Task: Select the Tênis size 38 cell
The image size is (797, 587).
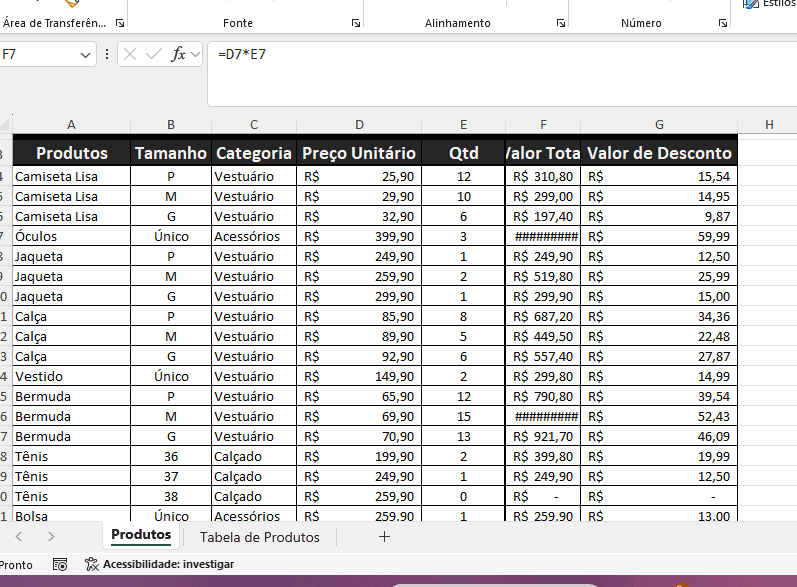Action: pos(171,497)
